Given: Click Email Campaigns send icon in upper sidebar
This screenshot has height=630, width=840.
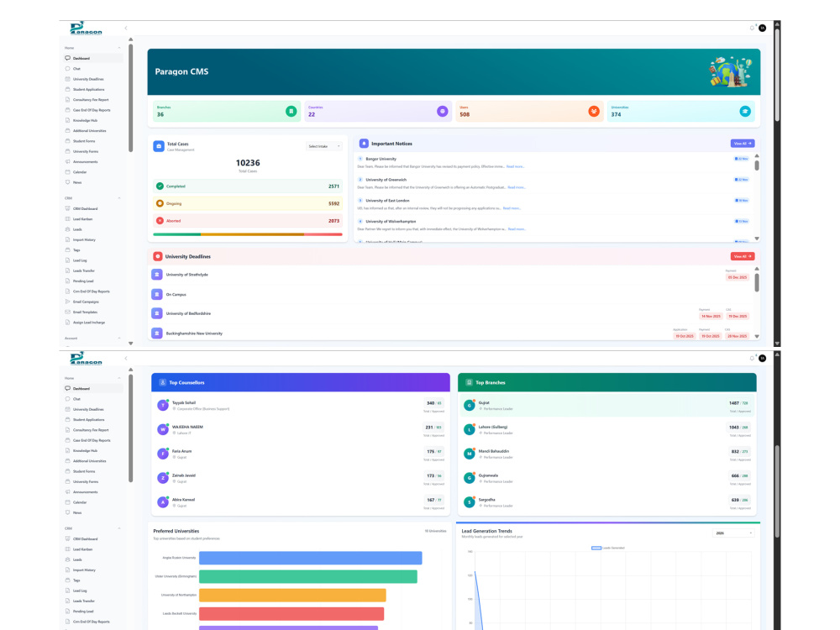Looking at the screenshot, I should pos(67,302).
